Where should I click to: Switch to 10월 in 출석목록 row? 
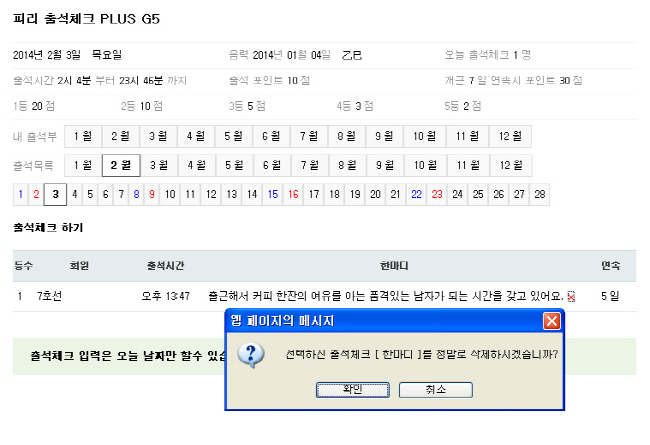click(424, 165)
